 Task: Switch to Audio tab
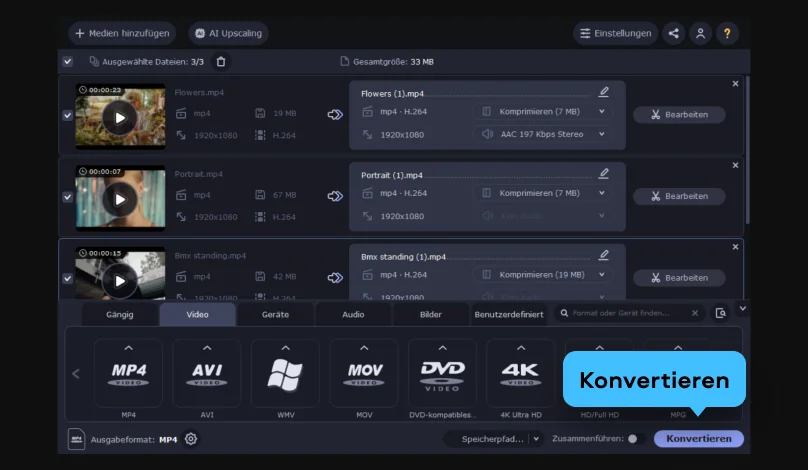(x=353, y=314)
